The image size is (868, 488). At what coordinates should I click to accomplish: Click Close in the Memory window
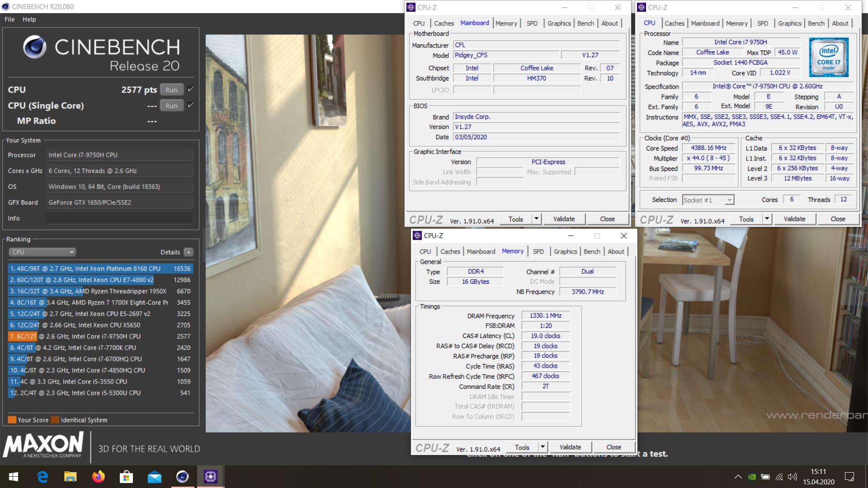[613, 447]
